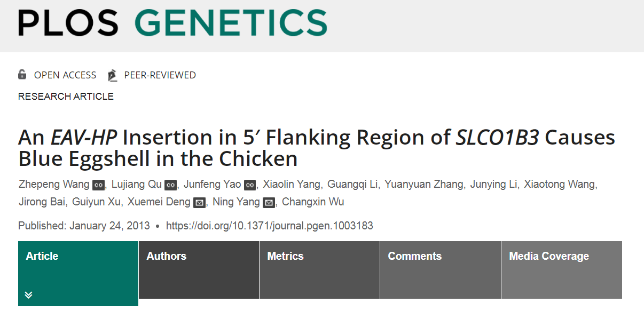Expand the Article tab double chevron

pos(29,295)
